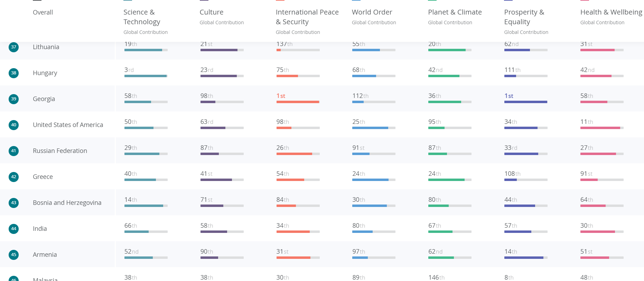Sort by the Overall column header

coord(43,12)
